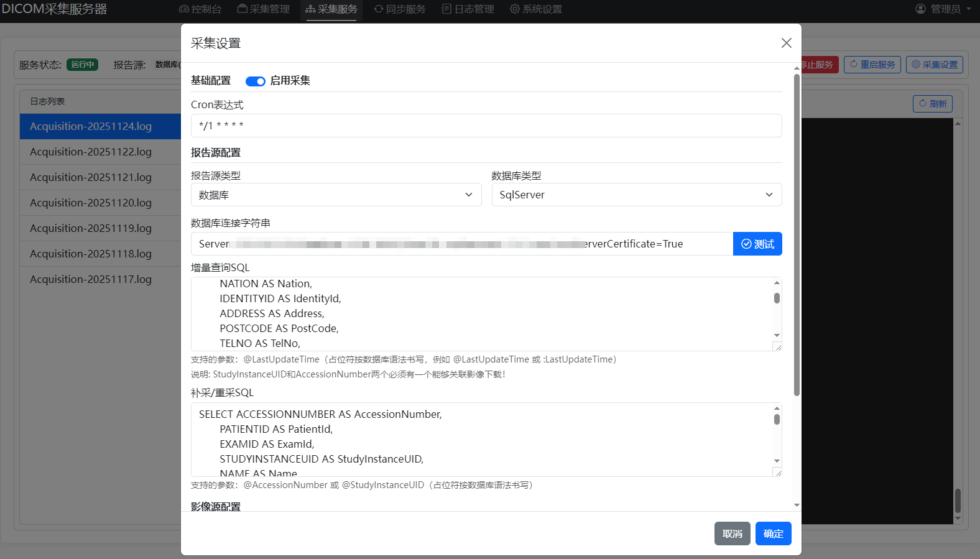This screenshot has height=559, width=980.
Task: Click the 采集管理 folder icon
Action: tap(243, 9)
